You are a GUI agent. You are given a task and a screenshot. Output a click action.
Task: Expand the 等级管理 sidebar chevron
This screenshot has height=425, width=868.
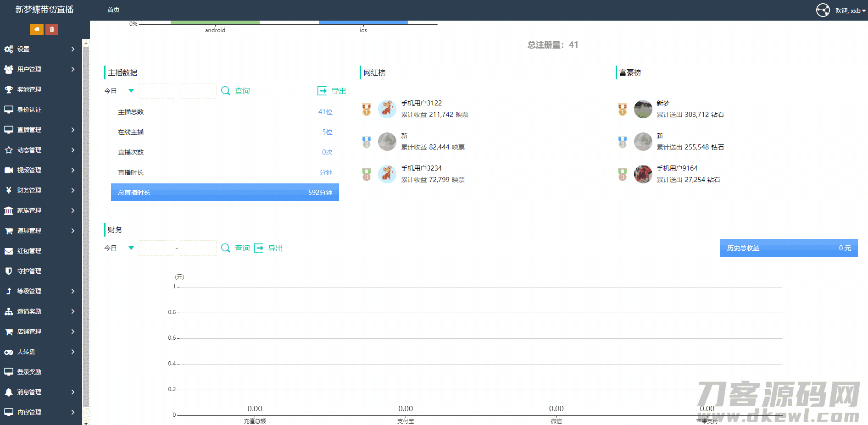(73, 291)
